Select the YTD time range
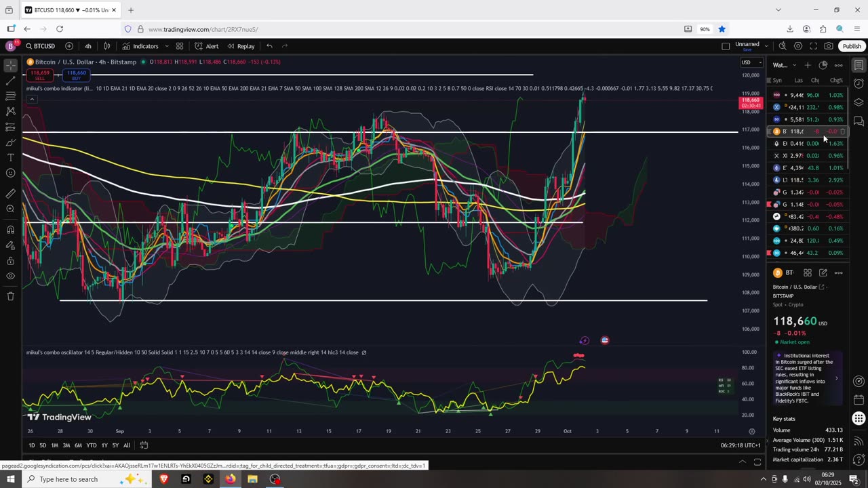The image size is (868, 488). (92, 445)
